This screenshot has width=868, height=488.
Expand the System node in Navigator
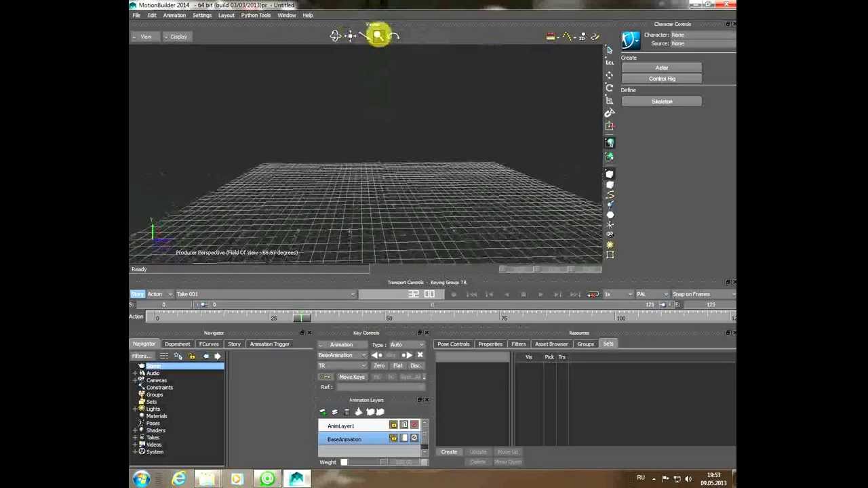(x=135, y=452)
